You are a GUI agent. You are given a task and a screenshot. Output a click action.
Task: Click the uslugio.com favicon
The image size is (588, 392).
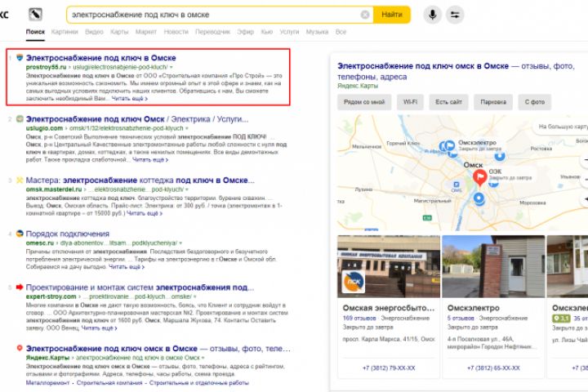(20, 119)
